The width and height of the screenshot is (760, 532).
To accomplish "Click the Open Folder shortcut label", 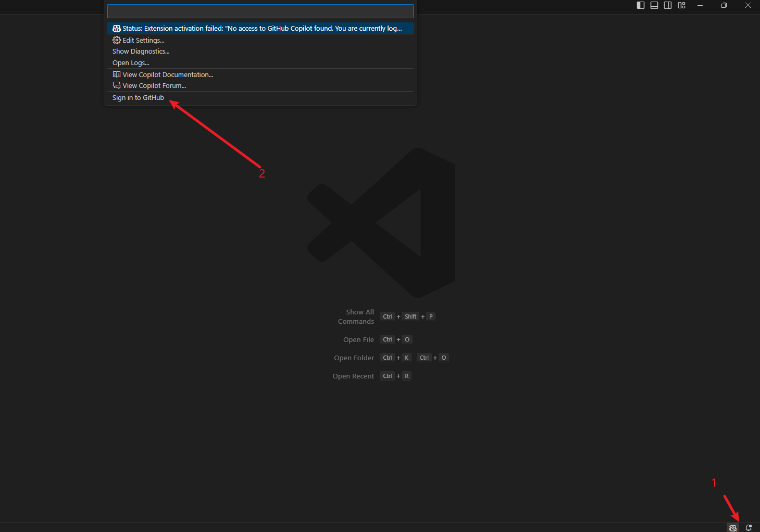I will tap(354, 358).
